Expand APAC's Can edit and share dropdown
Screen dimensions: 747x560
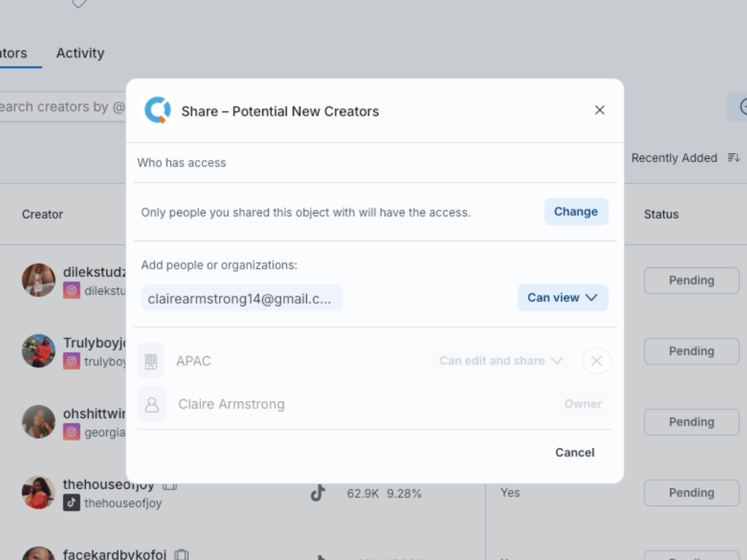pyautogui.click(x=500, y=361)
